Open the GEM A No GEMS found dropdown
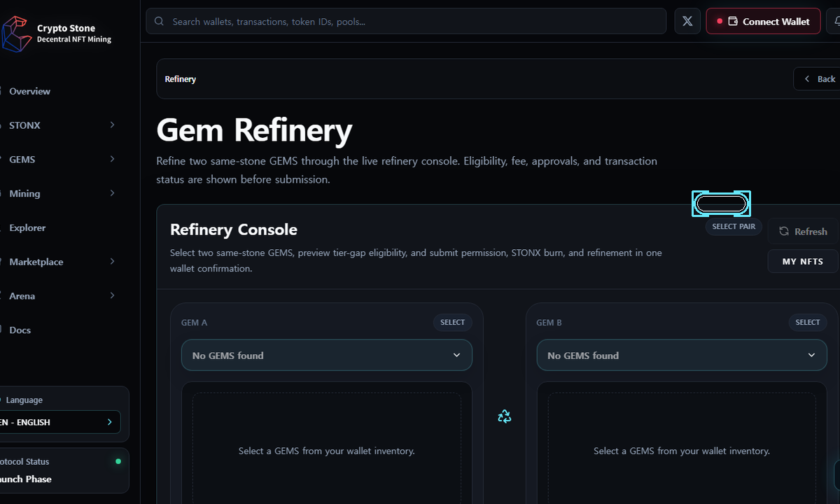This screenshot has width=840, height=504. coord(327,355)
